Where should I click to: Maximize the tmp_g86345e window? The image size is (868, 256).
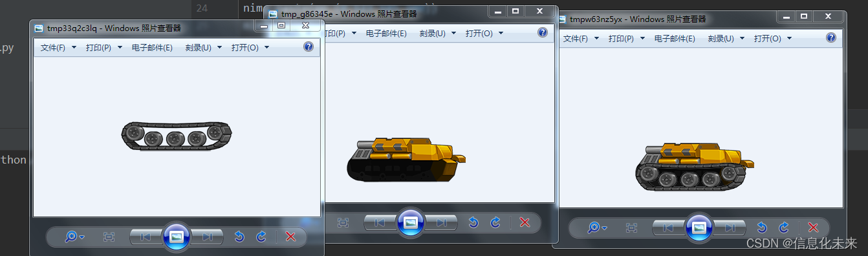pyautogui.click(x=515, y=11)
